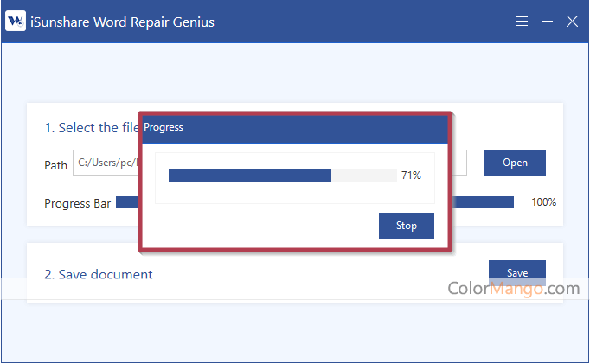The width and height of the screenshot is (590, 364).
Task: Close the Word Repair Genius window
Action: pos(572,22)
